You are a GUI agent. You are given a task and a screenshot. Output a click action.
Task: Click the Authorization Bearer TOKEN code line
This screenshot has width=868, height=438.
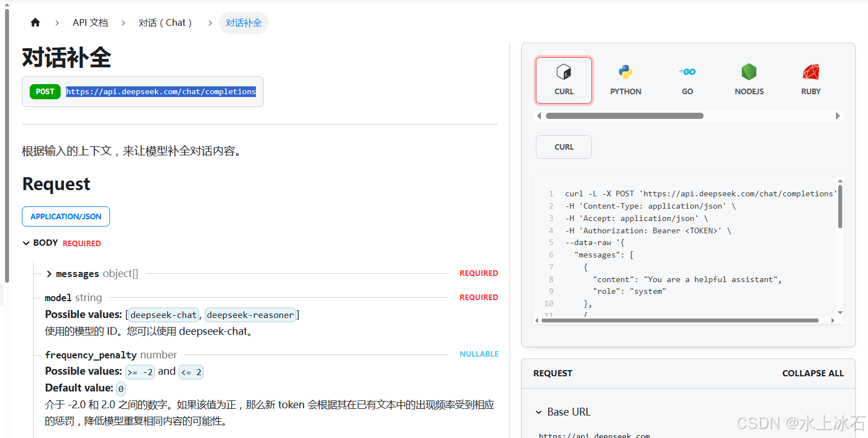[648, 230]
